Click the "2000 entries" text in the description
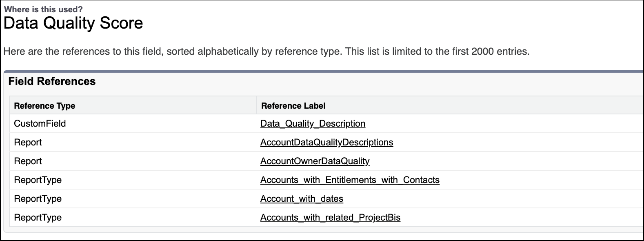 [500, 51]
